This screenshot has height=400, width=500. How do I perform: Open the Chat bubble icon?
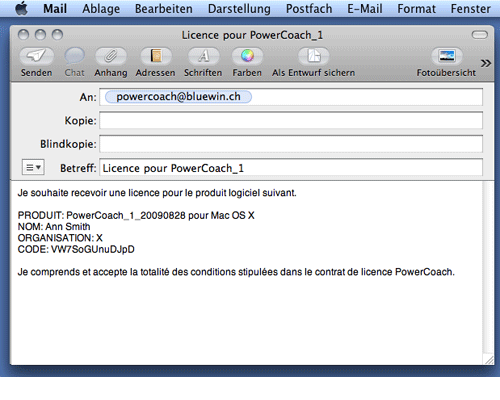point(74,56)
